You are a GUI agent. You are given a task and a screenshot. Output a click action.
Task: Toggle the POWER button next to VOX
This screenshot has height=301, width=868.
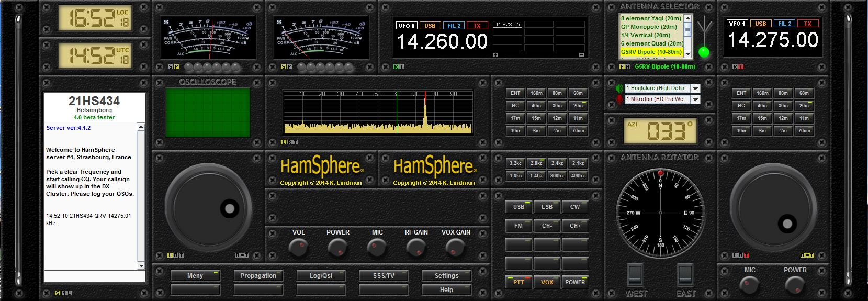[x=575, y=282]
